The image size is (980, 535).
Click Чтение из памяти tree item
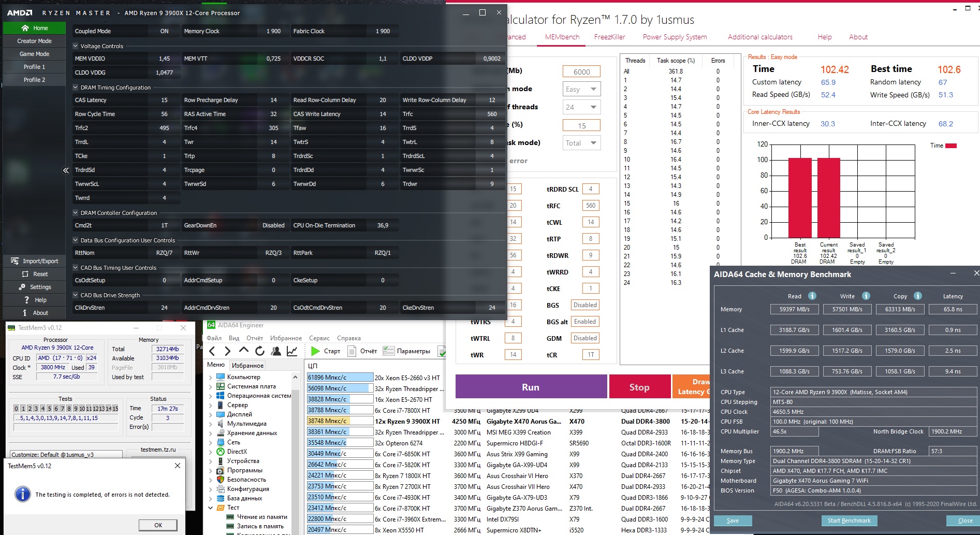pyautogui.click(x=262, y=517)
